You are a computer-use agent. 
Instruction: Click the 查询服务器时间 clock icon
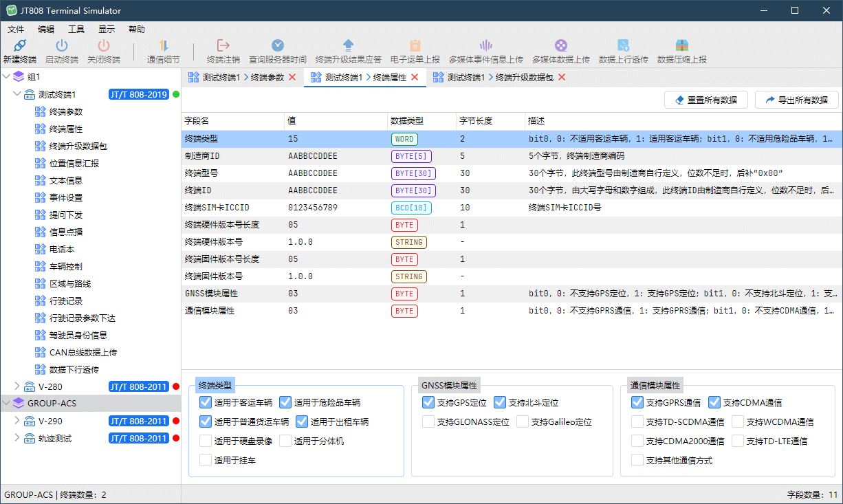[x=277, y=46]
